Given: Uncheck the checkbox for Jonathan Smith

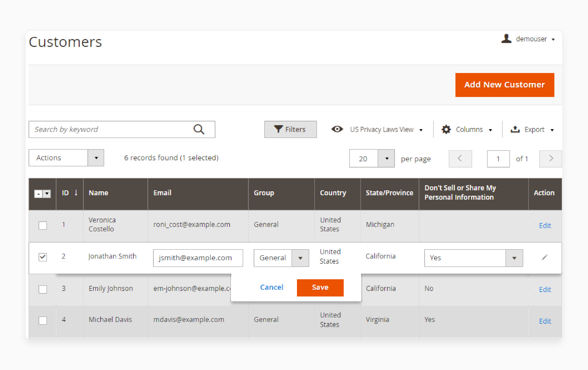Looking at the screenshot, I should coord(43,257).
